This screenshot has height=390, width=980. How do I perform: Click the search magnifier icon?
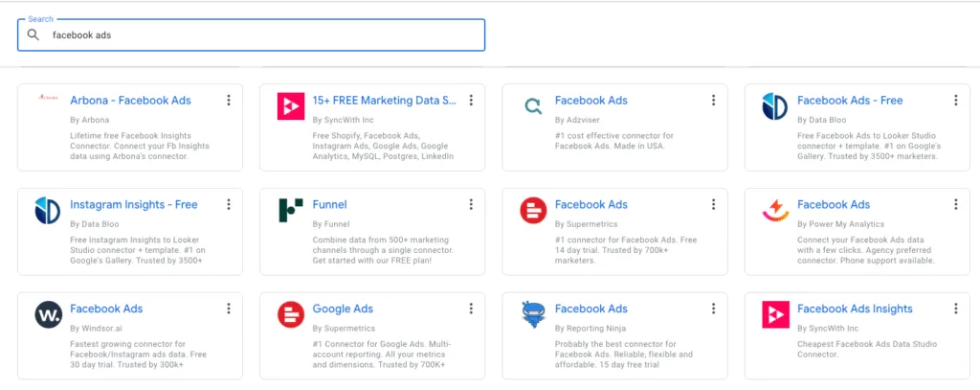[x=33, y=34]
